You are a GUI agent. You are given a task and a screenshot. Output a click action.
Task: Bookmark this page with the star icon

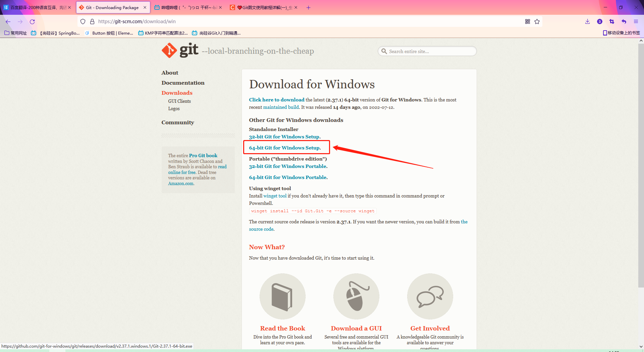537,21
